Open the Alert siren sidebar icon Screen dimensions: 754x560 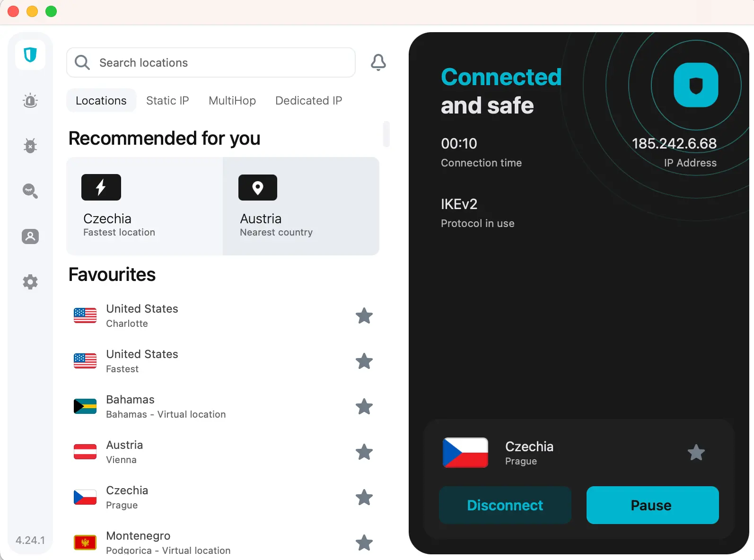(30, 101)
